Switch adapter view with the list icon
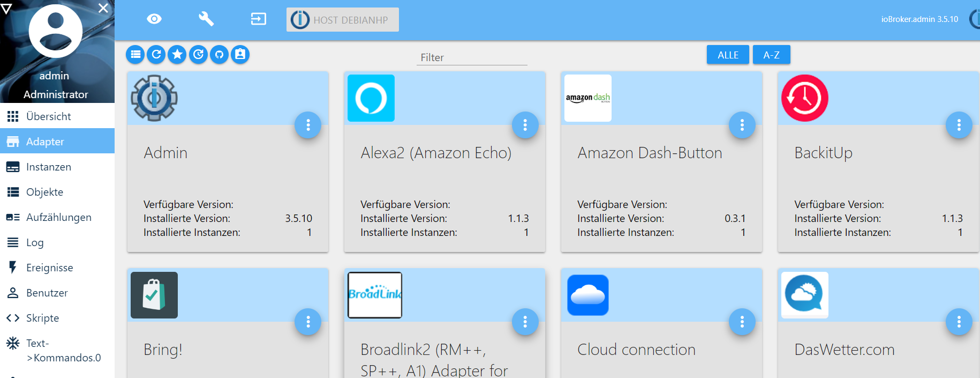 (x=135, y=54)
